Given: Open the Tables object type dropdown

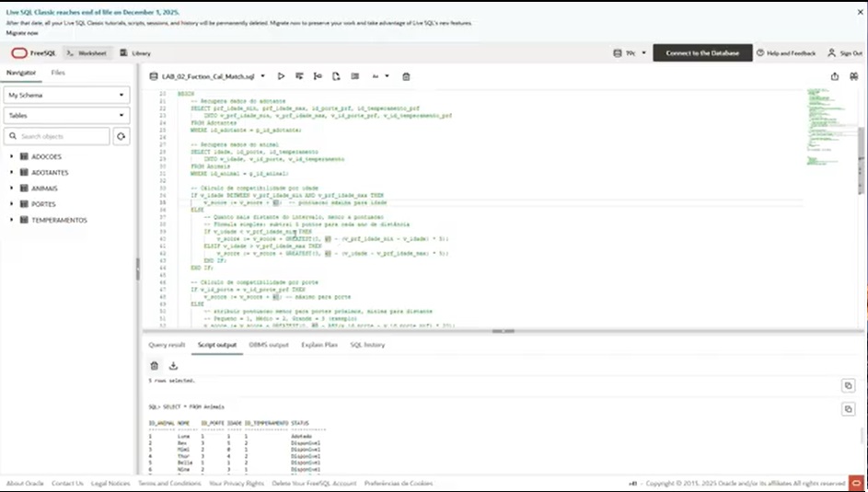Looking at the screenshot, I should 66,116.
